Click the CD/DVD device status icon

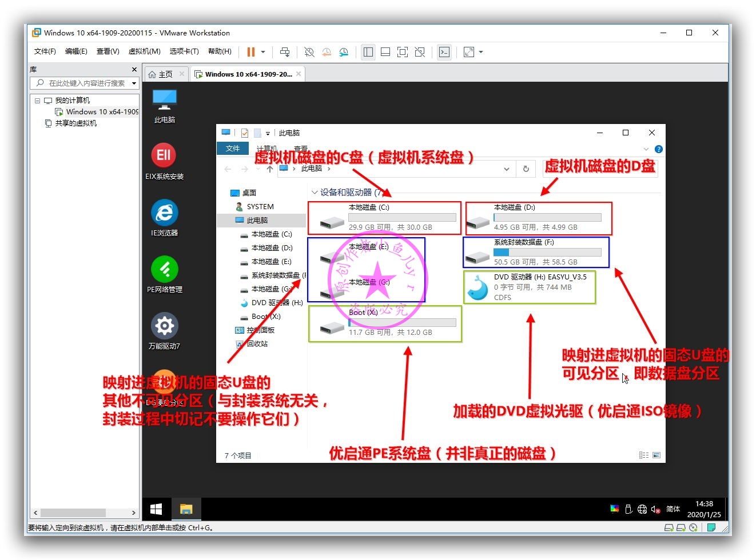pyautogui.click(x=693, y=527)
